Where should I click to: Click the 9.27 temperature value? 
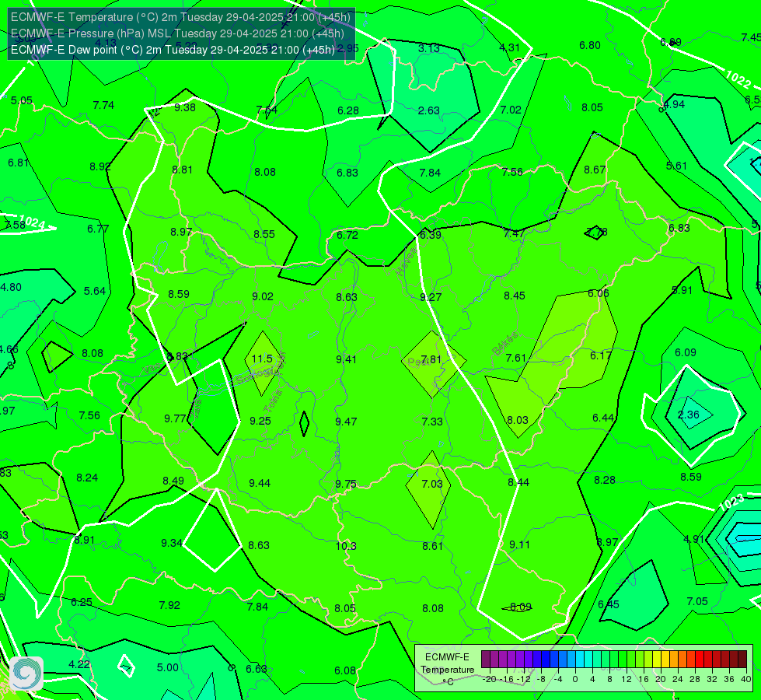click(x=431, y=297)
